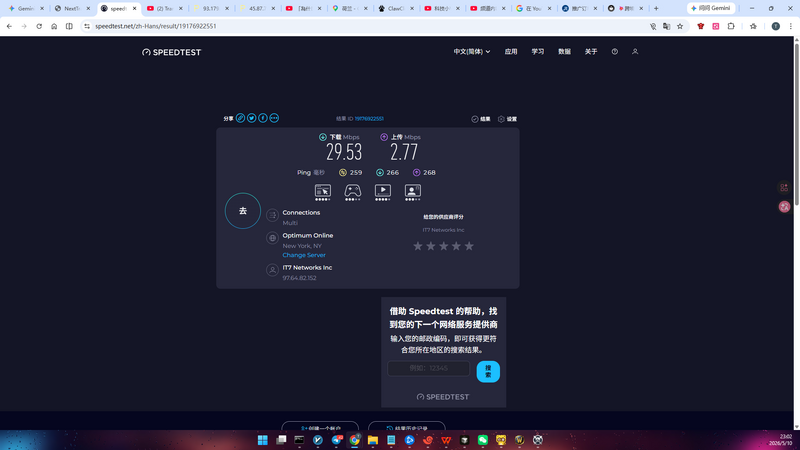Screen dimensions: 800x450
Task: Go to browser home page icon
Action: [x=54, y=26]
